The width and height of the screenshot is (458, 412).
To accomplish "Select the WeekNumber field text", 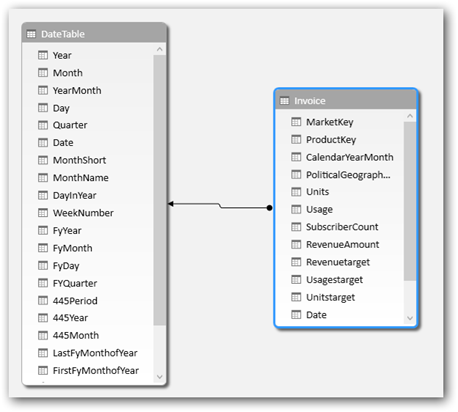I will (x=83, y=213).
